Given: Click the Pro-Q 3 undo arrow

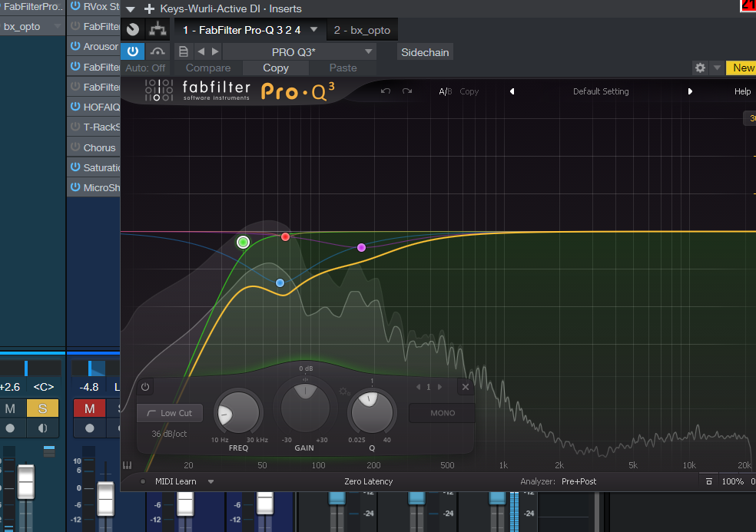Looking at the screenshot, I should [x=385, y=91].
